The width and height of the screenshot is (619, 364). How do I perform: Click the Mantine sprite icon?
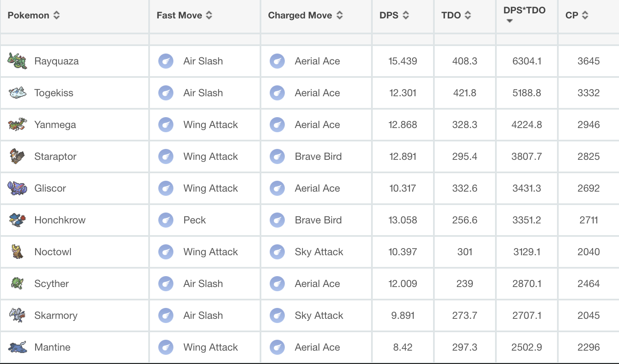pos(17,347)
